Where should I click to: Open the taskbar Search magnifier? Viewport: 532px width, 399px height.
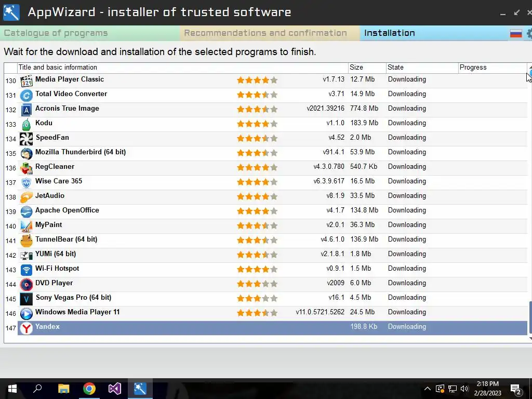pos(37,389)
